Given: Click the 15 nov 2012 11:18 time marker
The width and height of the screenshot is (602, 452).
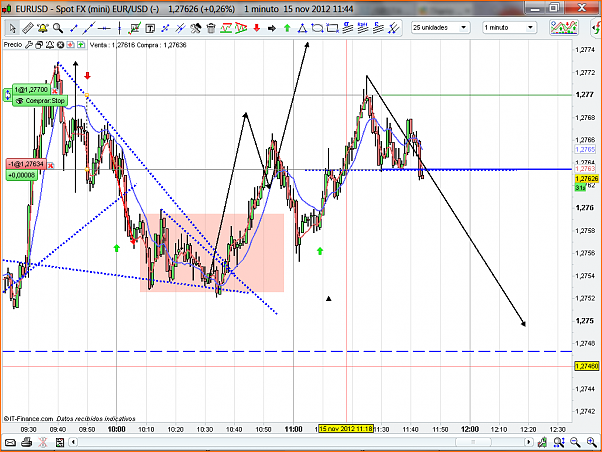Looking at the screenshot, I should pos(346,429).
